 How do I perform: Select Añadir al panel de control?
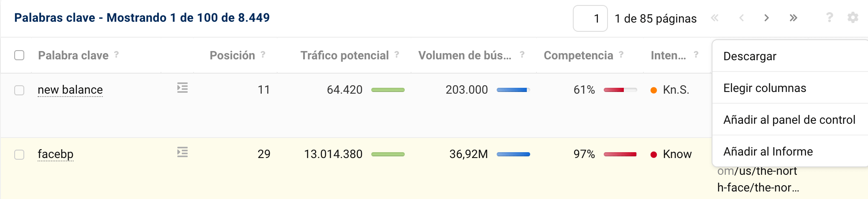pos(789,120)
